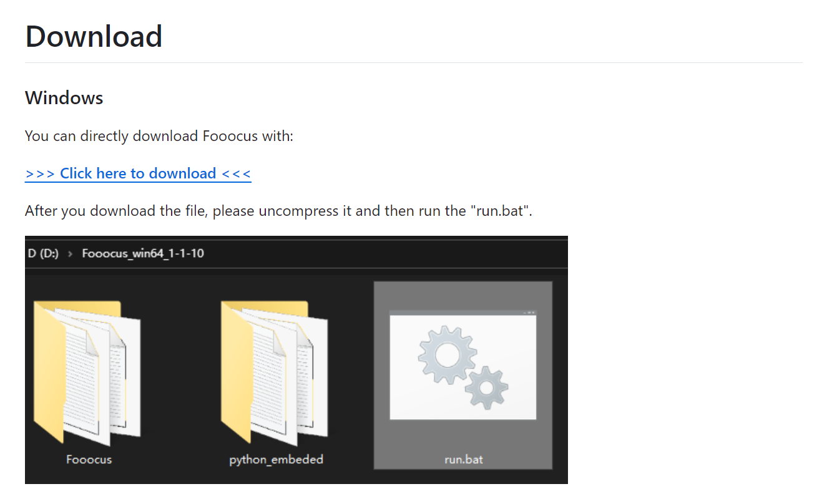Click the large gear in run.bat icon

(x=447, y=355)
